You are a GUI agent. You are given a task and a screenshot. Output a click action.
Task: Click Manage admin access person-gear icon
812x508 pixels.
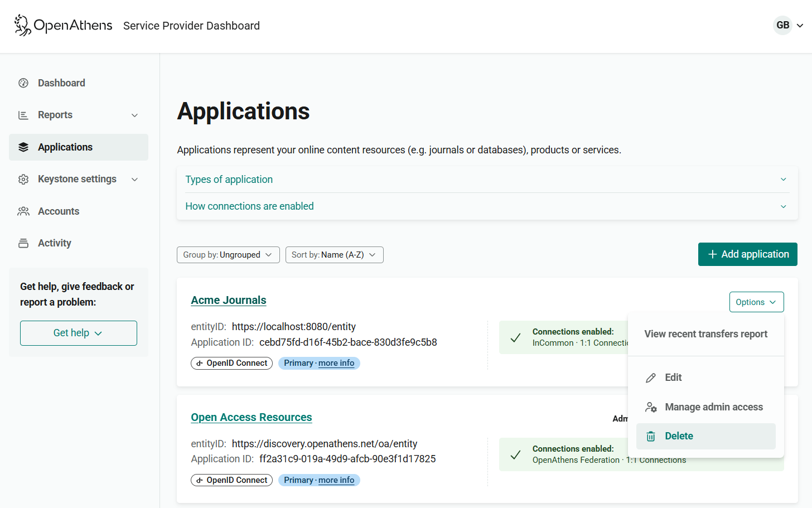tap(651, 407)
